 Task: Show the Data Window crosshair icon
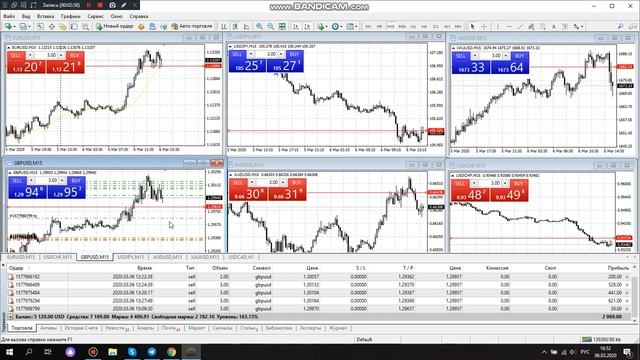pyautogui.click(x=51, y=27)
